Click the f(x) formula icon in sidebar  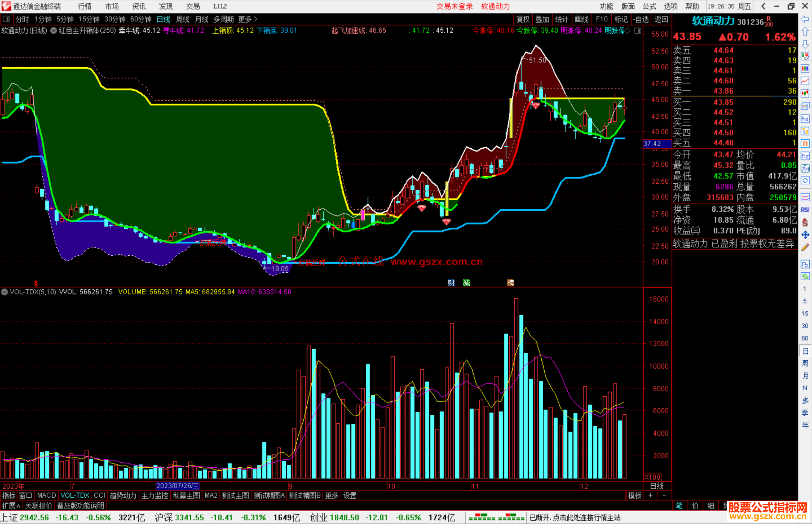pos(805,168)
